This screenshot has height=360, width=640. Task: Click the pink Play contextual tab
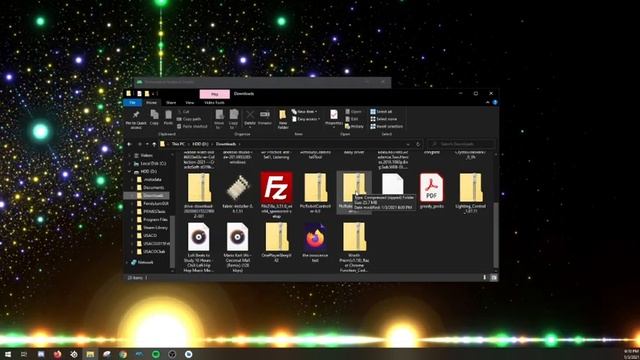215,94
